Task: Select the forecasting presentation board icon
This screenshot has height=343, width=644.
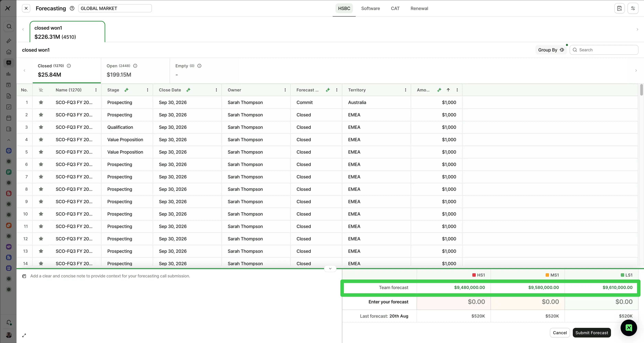Action: pos(9,63)
